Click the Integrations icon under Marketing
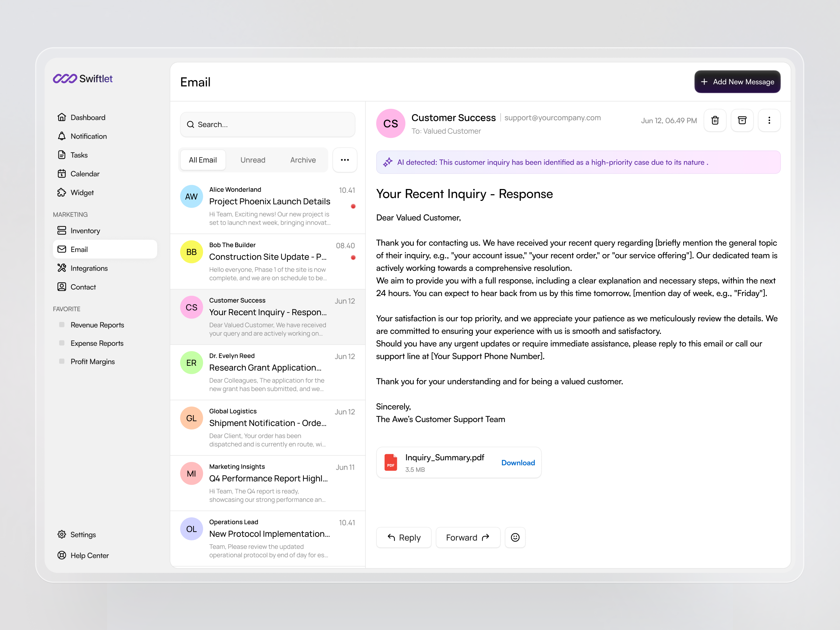The width and height of the screenshot is (840, 630). (62, 268)
